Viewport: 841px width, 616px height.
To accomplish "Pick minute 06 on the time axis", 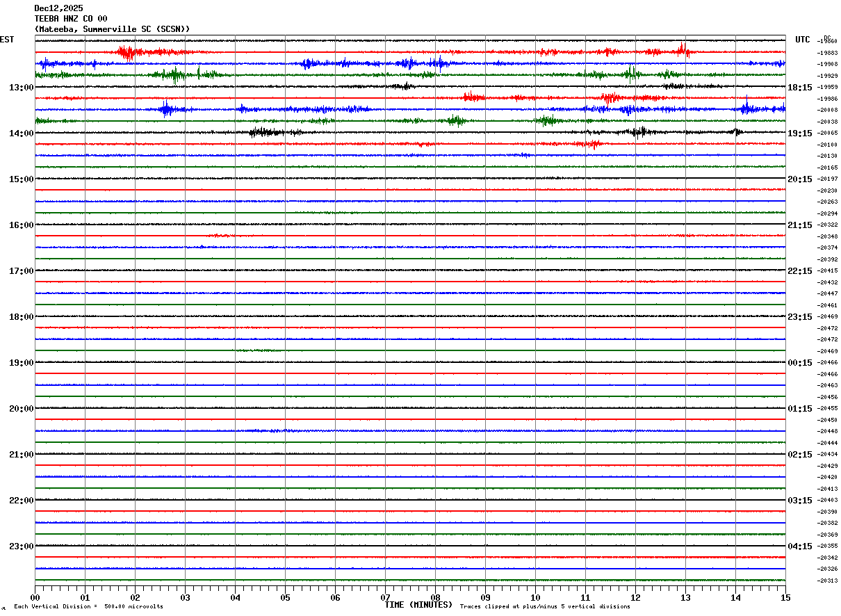I will tap(335, 597).
